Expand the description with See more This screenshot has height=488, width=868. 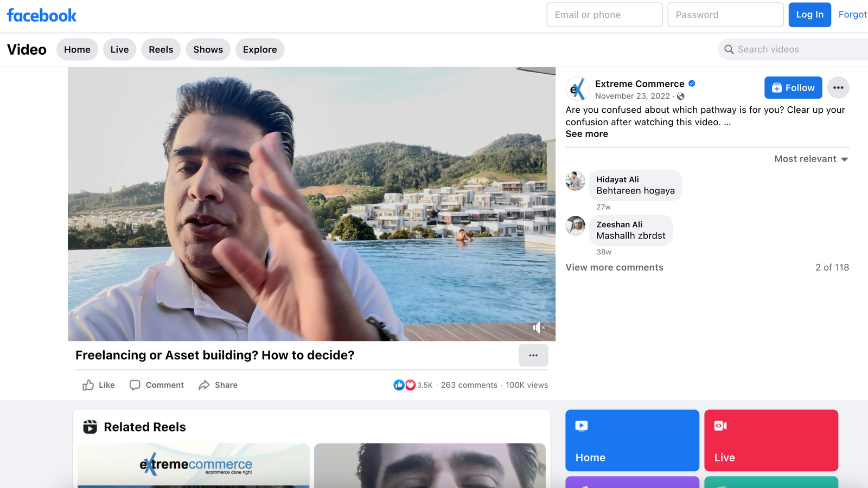click(586, 134)
